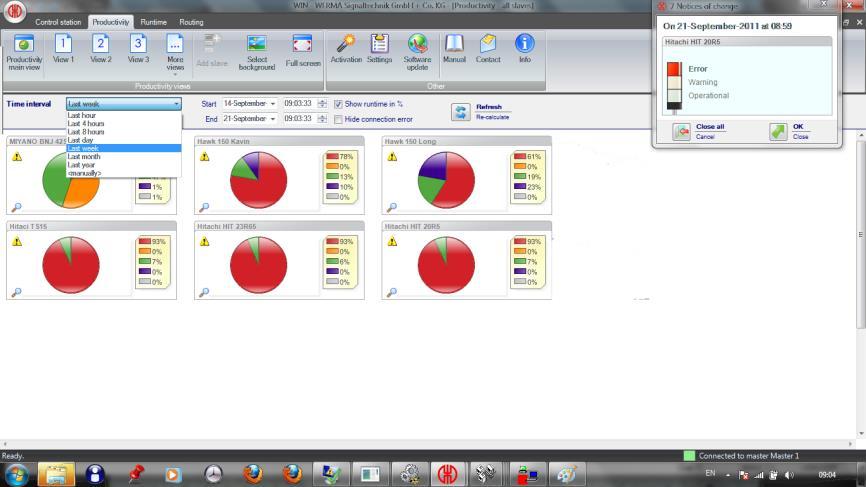Switch to View 1

coord(63,49)
